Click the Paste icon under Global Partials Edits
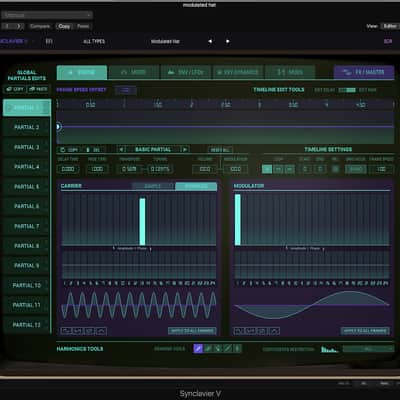 (x=38, y=89)
